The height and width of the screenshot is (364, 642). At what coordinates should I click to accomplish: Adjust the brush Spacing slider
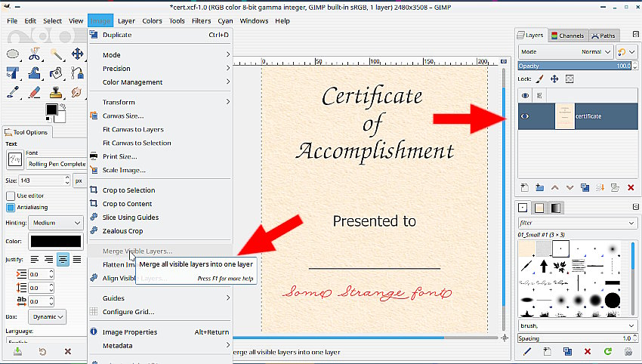[575, 338]
